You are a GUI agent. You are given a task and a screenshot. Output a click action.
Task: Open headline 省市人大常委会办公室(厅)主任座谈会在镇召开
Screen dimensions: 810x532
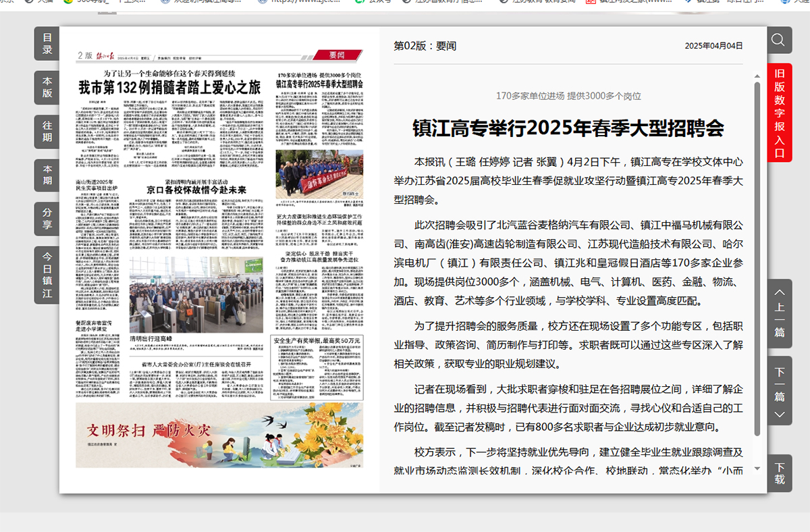pyautogui.click(x=198, y=365)
